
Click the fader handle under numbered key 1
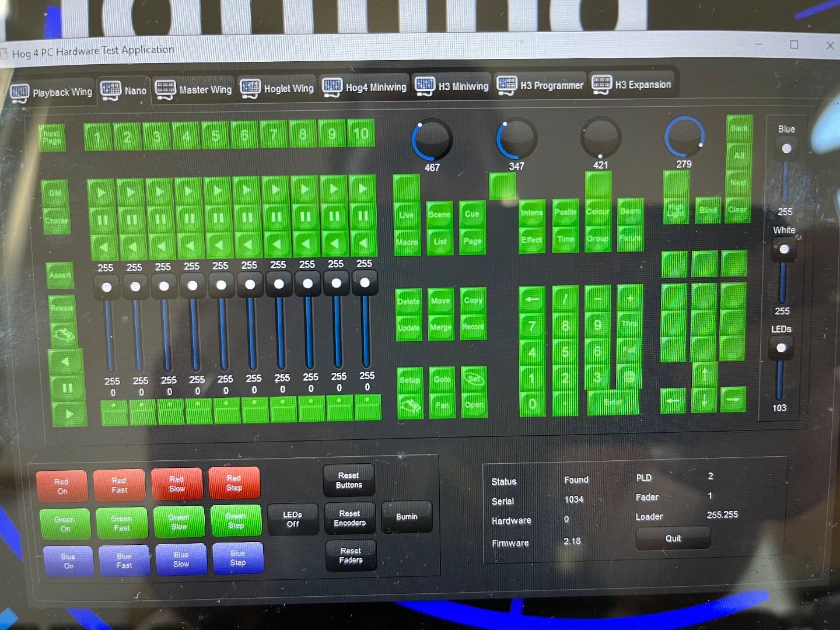click(107, 287)
